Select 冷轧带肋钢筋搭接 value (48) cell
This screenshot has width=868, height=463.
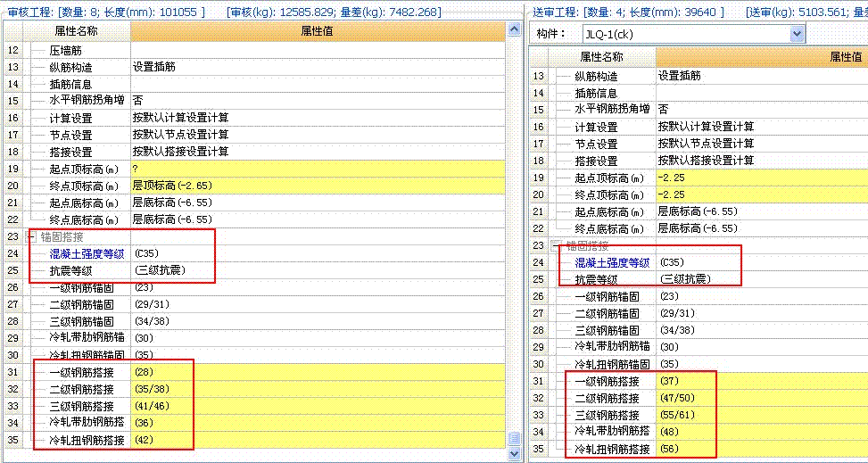758,432
